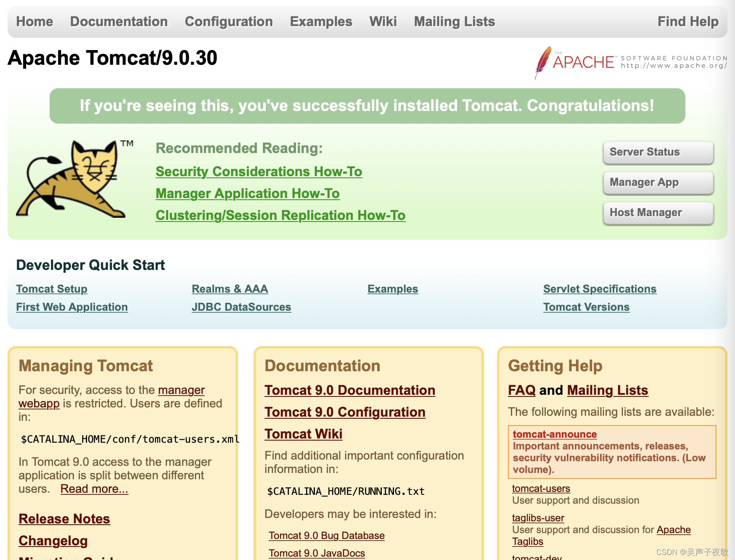Open the tomcat-announce mailing list link
Viewport: 735px width, 560px height.
555,434
